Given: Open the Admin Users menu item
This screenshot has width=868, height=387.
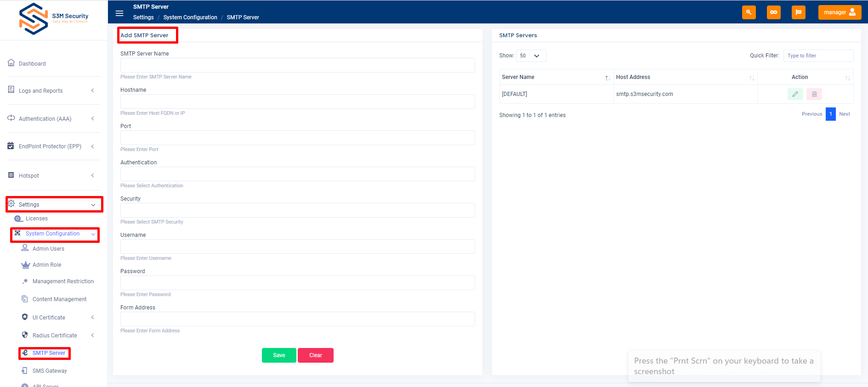Looking at the screenshot, I should [x=48, y=249].
